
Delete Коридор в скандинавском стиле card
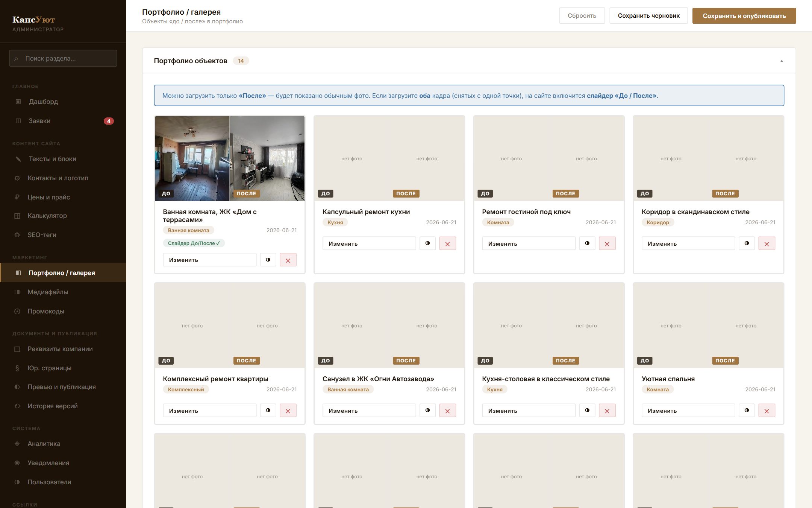(767, 243)
